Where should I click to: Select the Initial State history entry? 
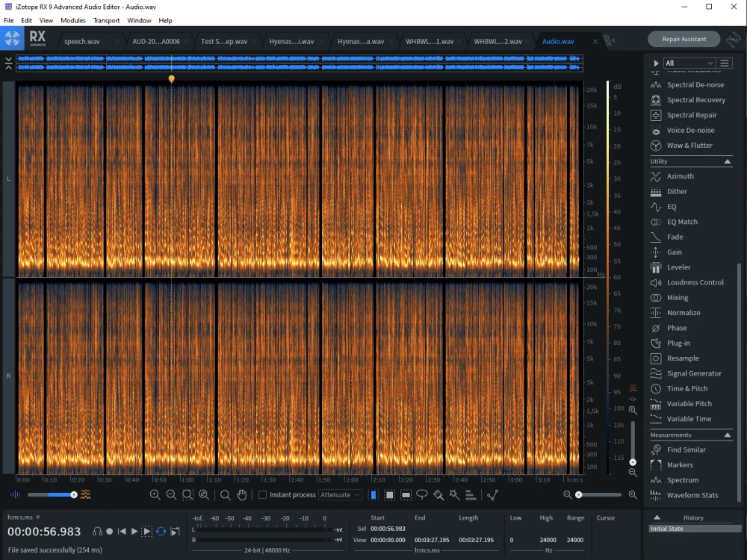click(x=695, y=529)
